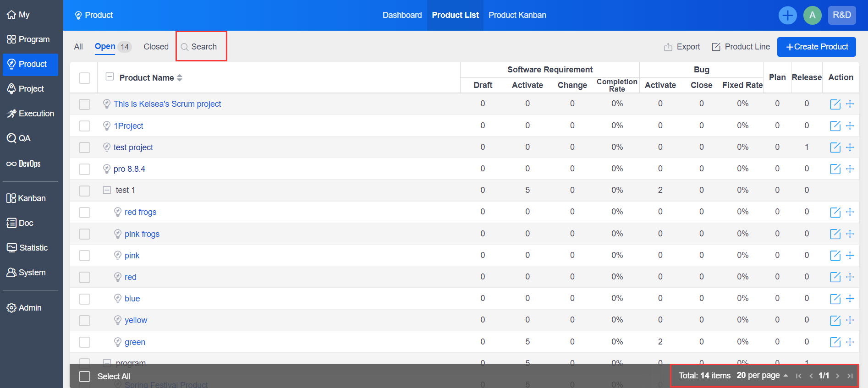Click the edit icon for green product
The image size is (868, 388).
[x=835, y=342]
